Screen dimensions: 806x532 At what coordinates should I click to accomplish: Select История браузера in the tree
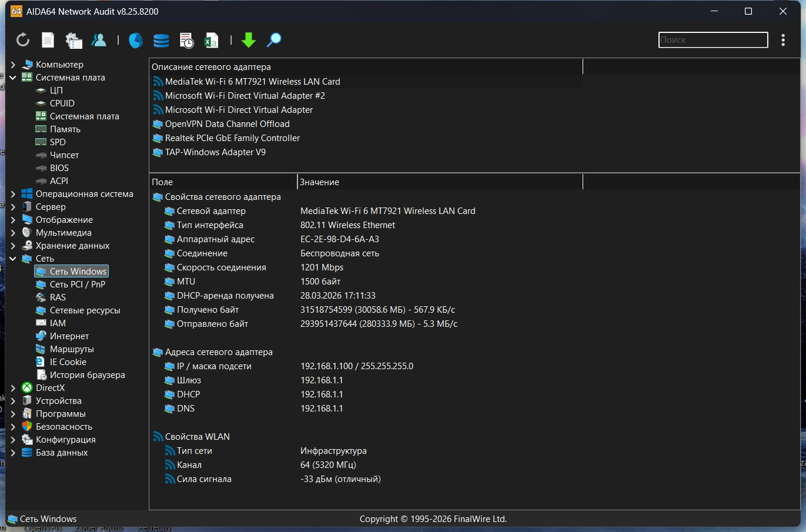click(x=87, y=375)
